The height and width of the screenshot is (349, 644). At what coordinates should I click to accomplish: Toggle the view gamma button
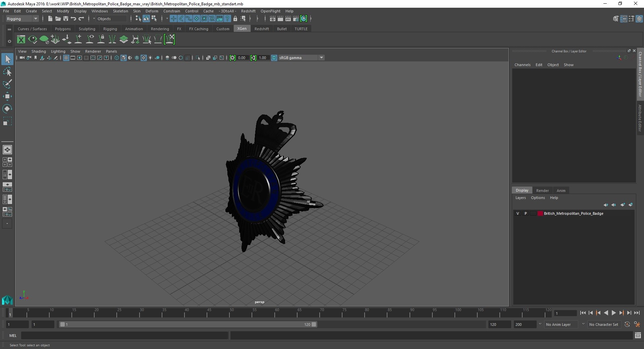pos(253,58)
